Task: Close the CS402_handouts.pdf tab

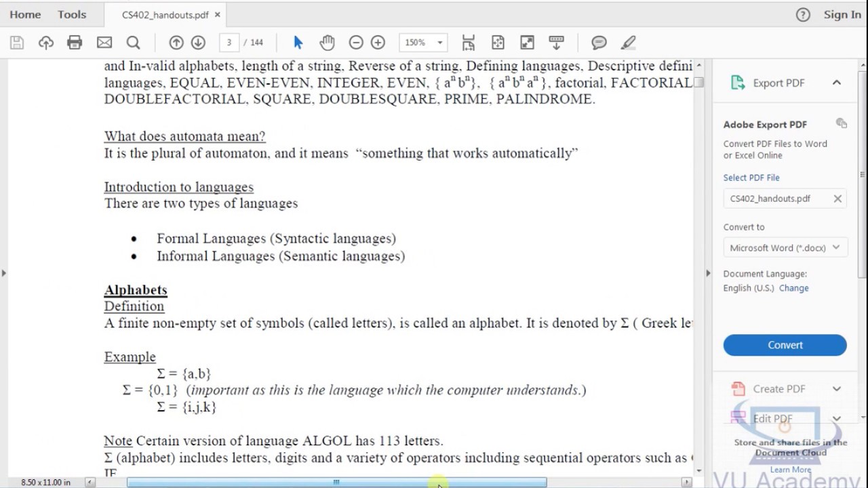Action: click(218, 15)
